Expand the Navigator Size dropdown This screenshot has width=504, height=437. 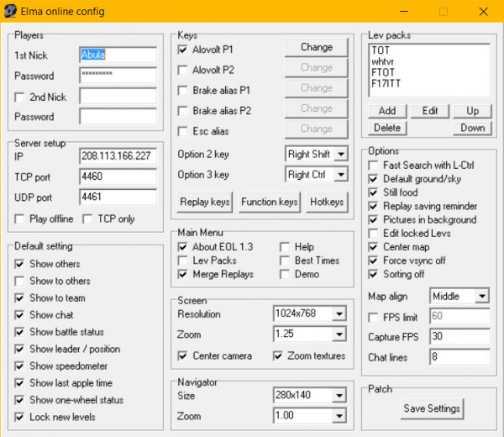(338, 395)
